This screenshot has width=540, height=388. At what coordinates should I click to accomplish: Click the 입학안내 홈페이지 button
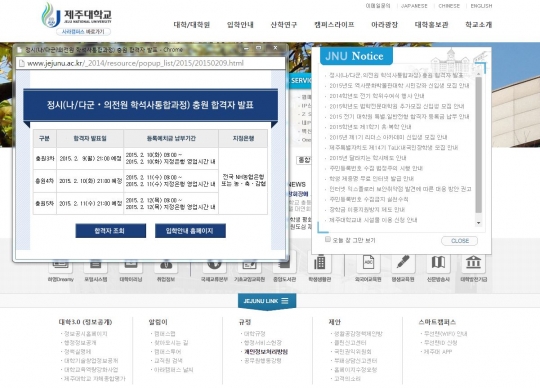pos(190,231)
